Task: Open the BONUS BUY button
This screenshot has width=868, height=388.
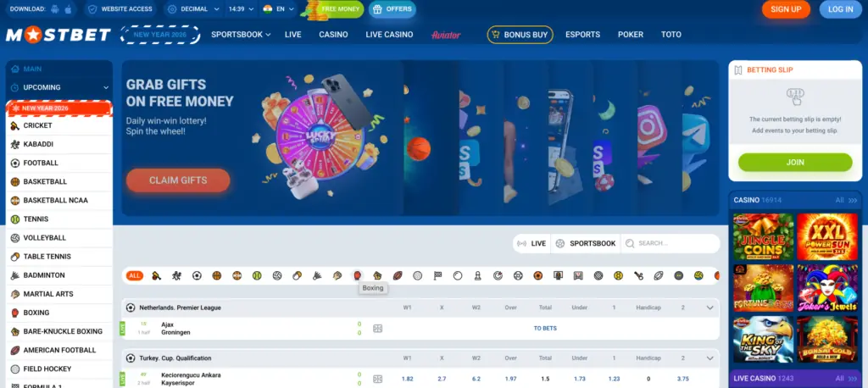Action: pyautogui.click(x=520, y=35)
